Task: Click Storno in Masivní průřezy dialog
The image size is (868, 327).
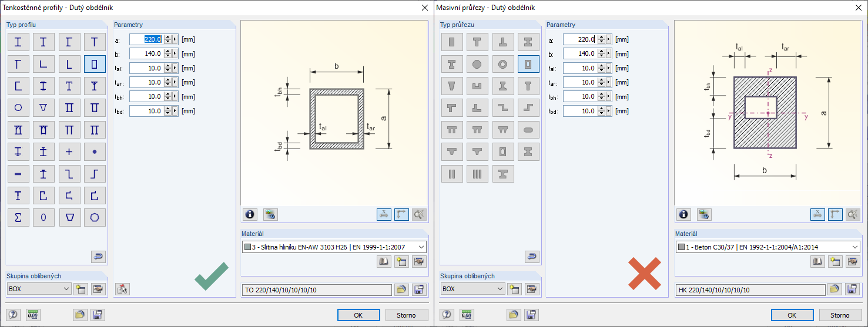Action: click(840, 315)
